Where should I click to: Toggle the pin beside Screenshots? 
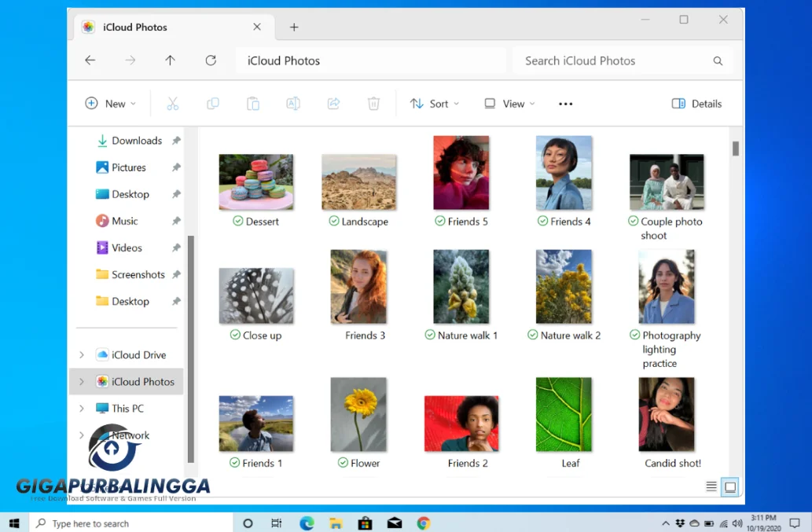coord(176,274)
